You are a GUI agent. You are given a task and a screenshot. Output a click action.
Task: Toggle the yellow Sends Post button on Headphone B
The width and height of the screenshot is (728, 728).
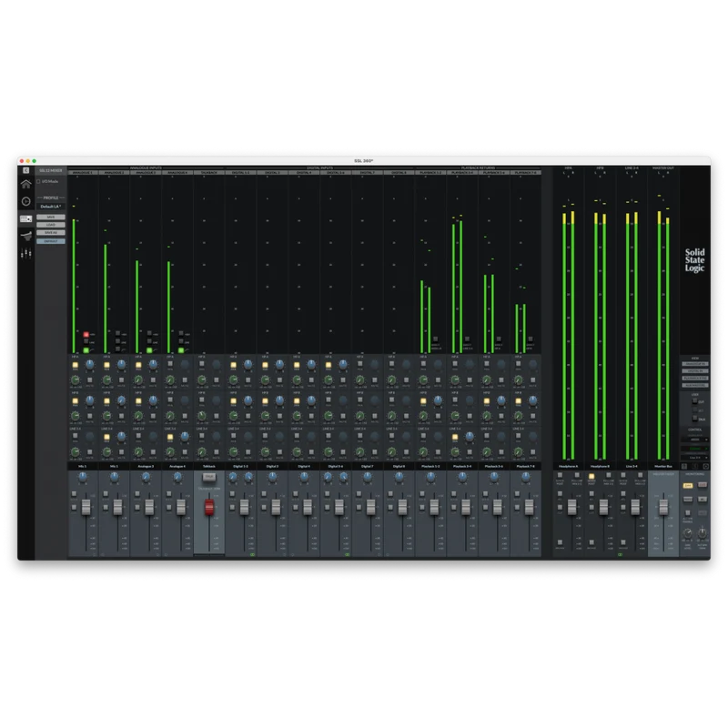click(591, 476)
